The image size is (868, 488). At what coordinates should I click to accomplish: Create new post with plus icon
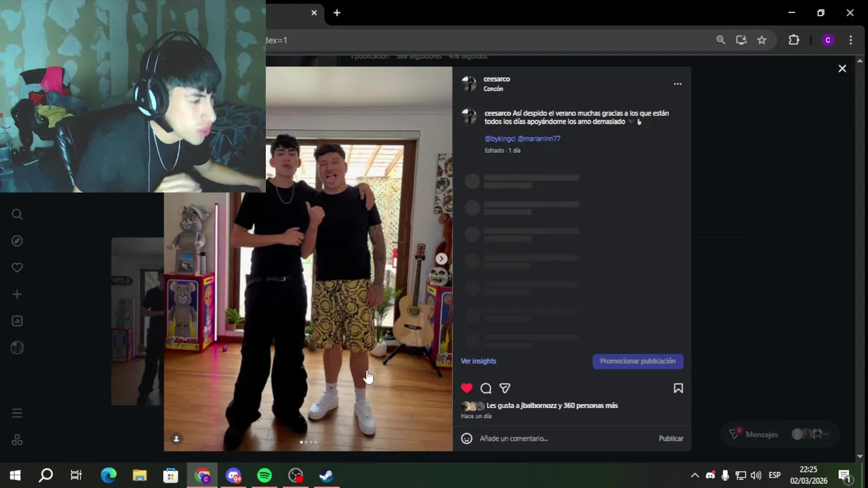tap(18, 294)
